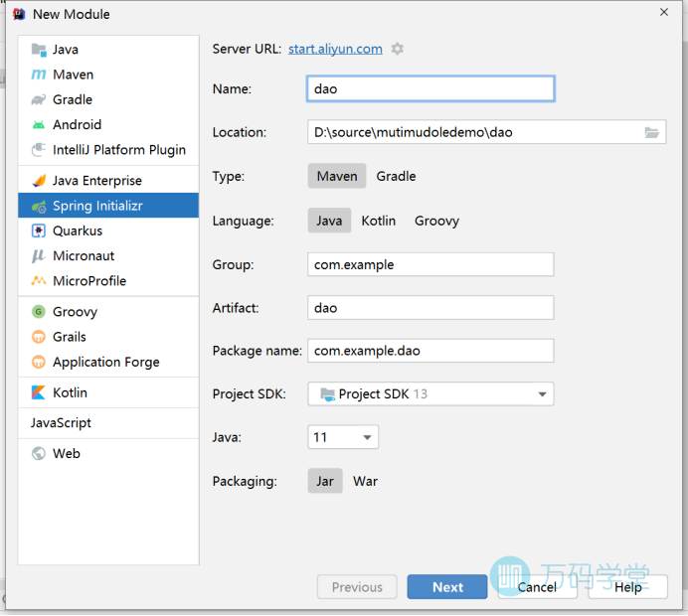Select the Spring Initializr generator label
688x616 pixels.
pyautogui.click(x=97, y=206)
